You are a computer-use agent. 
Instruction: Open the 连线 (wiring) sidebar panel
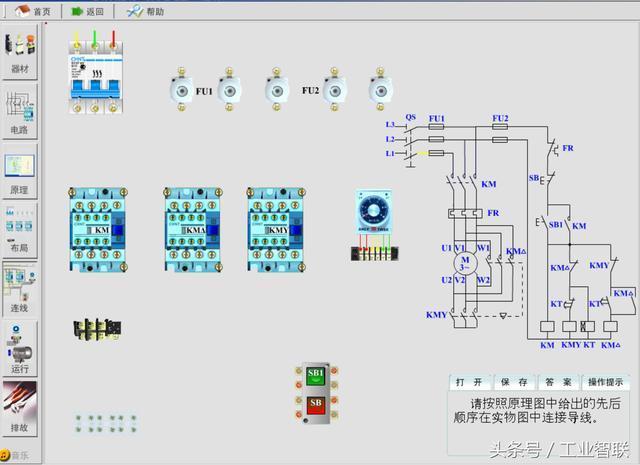click(20, 288)
